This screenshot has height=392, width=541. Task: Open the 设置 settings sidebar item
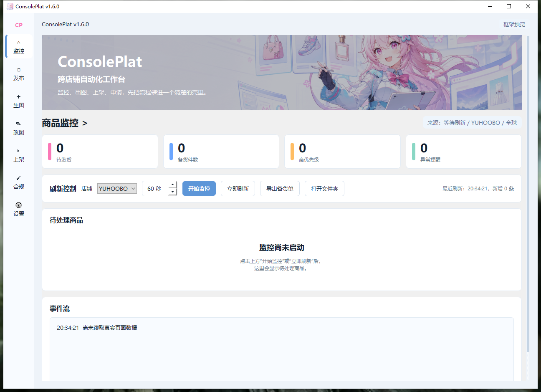[19, 210]
